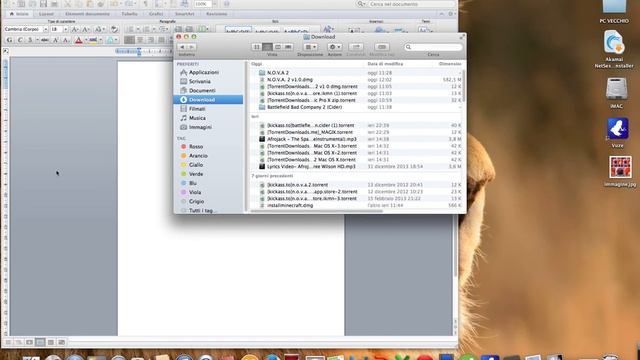Open Documenti in the Finder sidebar
Screen dimensions: 640x360
202,91
